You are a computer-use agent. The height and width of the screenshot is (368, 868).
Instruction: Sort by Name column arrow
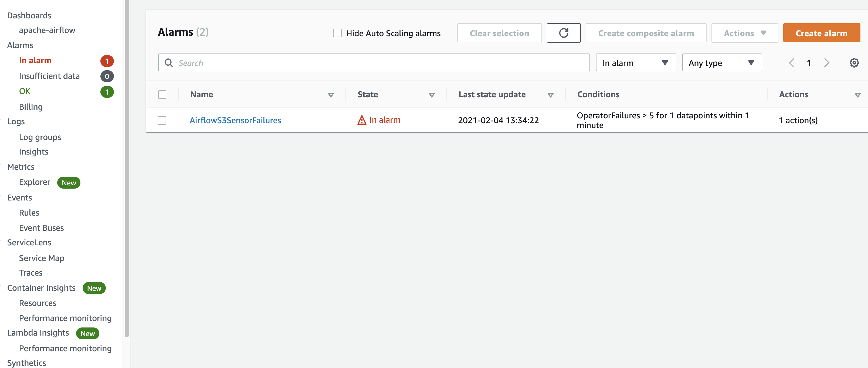(331, 95)
